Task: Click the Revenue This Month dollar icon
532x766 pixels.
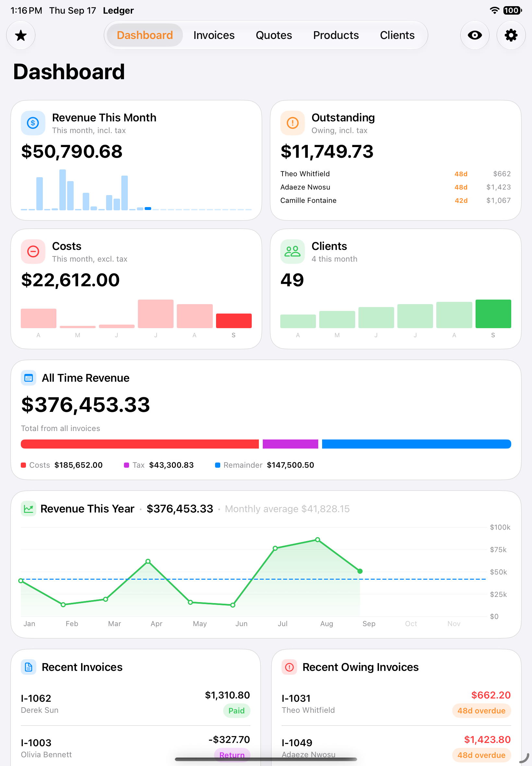Action: pyautogui.click(x=33, y=123)
